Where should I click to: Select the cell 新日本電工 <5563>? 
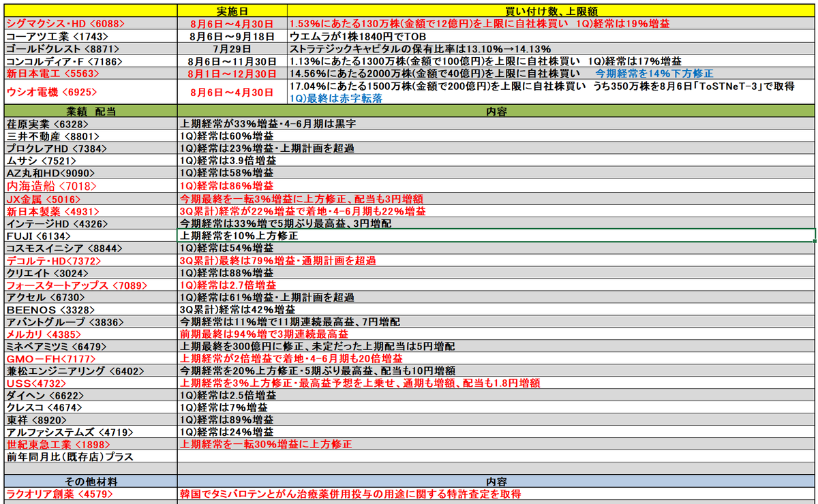[x=90, y=72]
